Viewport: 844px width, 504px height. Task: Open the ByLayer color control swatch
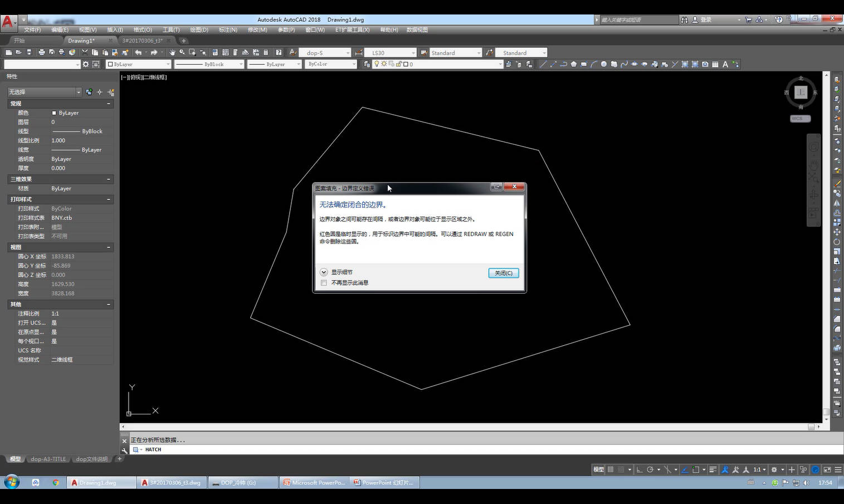coord(139,64)
